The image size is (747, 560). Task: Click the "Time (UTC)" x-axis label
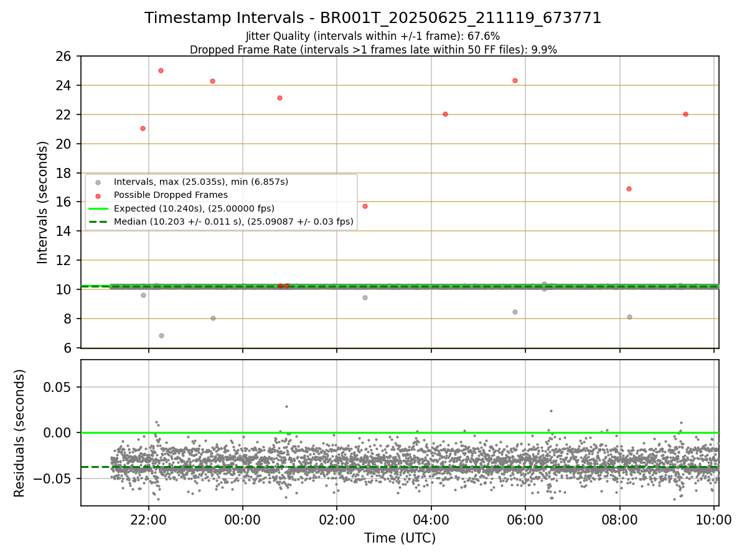point(400,538)
